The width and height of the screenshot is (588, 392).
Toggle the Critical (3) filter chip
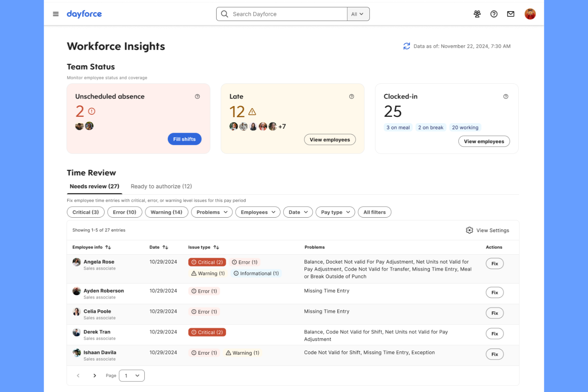(x=85, y=212)
